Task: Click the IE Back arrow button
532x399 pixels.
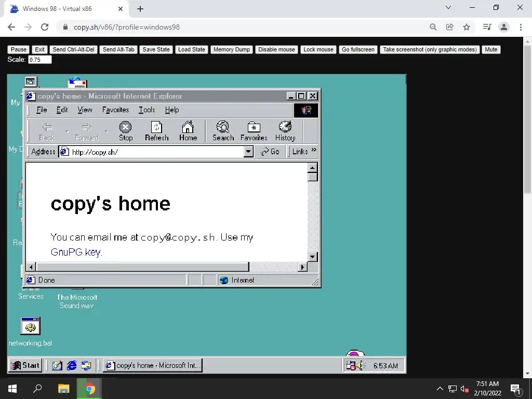Action: tap(47, 131)
